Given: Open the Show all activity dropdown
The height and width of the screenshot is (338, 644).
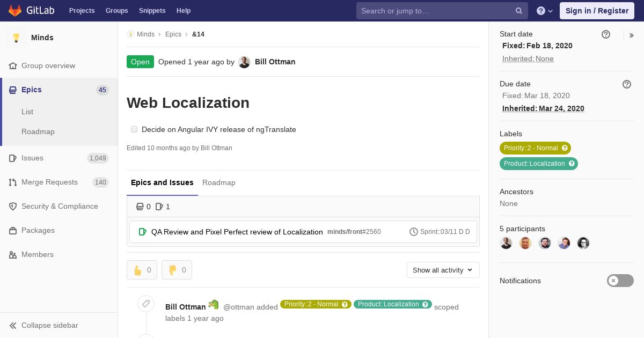Looking at the screenshot, I should [443, 270].
